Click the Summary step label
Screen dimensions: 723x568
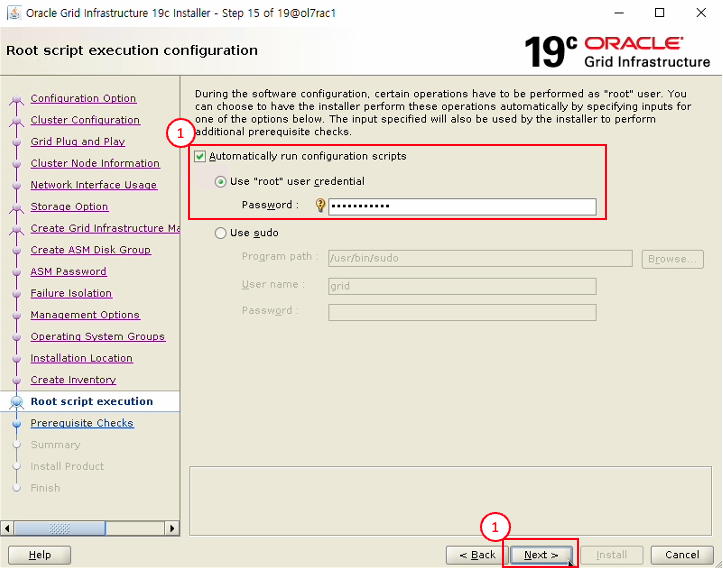point(55,445)
